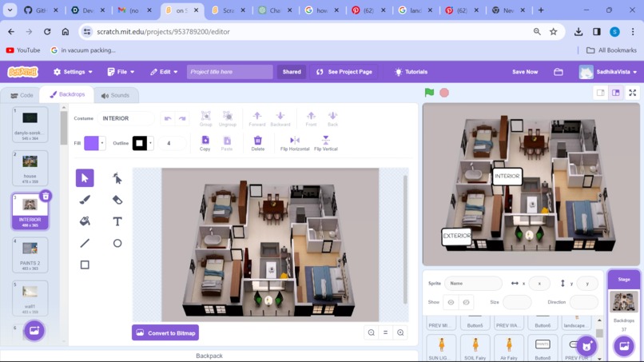Image resolution: width=644 pixels, height=362 pixels.
Task: Switch to the Code tab
Action: point(22,95)
